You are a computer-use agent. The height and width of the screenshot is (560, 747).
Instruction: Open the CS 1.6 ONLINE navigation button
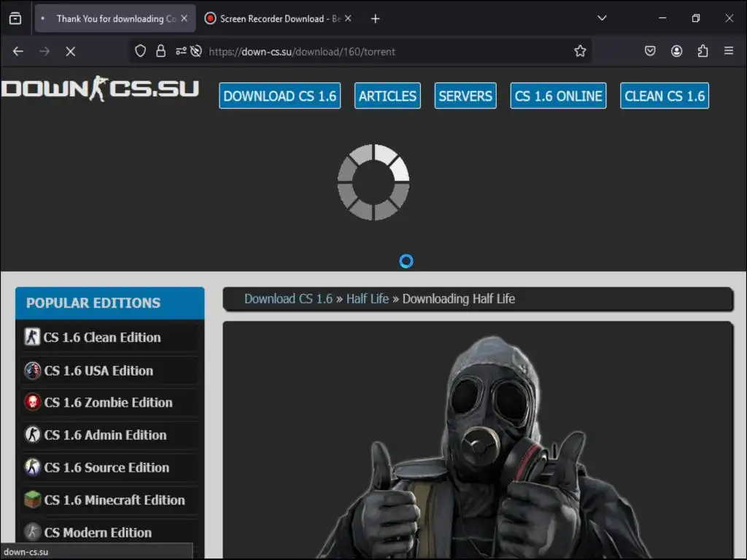pyautogui.click(x=558, y=96)
